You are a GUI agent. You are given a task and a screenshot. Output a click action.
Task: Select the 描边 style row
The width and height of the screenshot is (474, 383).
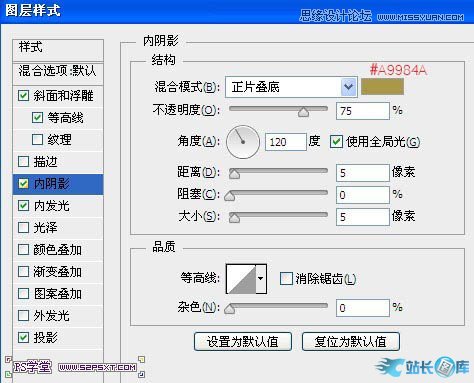[x=58, y=162]
